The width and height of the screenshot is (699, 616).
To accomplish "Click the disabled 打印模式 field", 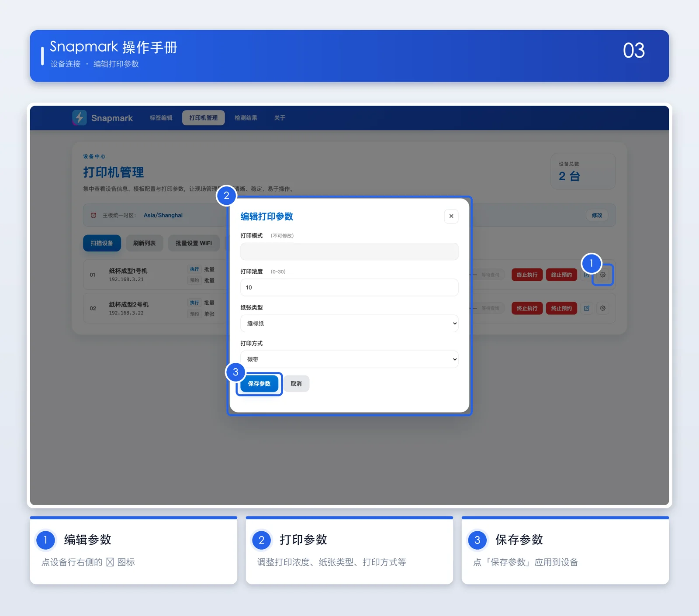I will click(x=349, y=251).
